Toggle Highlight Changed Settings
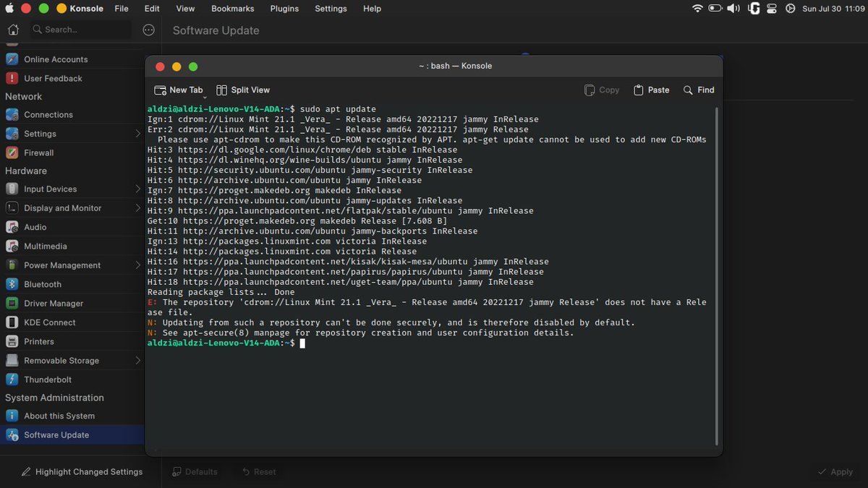Screen dimensions: 868x488 pyautogui.click(x=82, y=471)
